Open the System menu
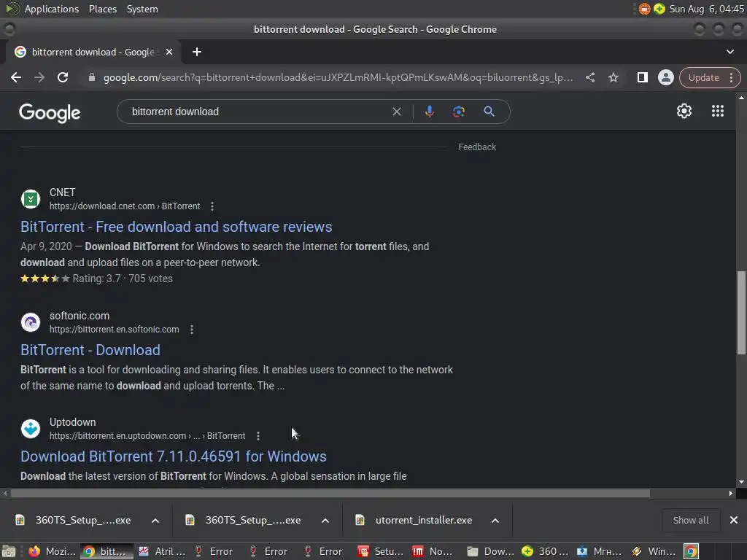Screen dimensions: 747x560 142,9
